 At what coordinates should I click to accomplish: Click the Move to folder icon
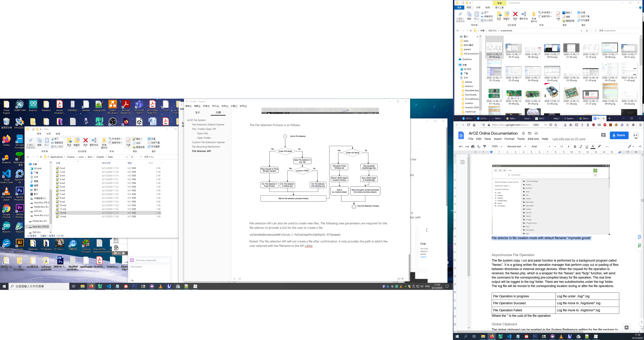pos(530,133)
